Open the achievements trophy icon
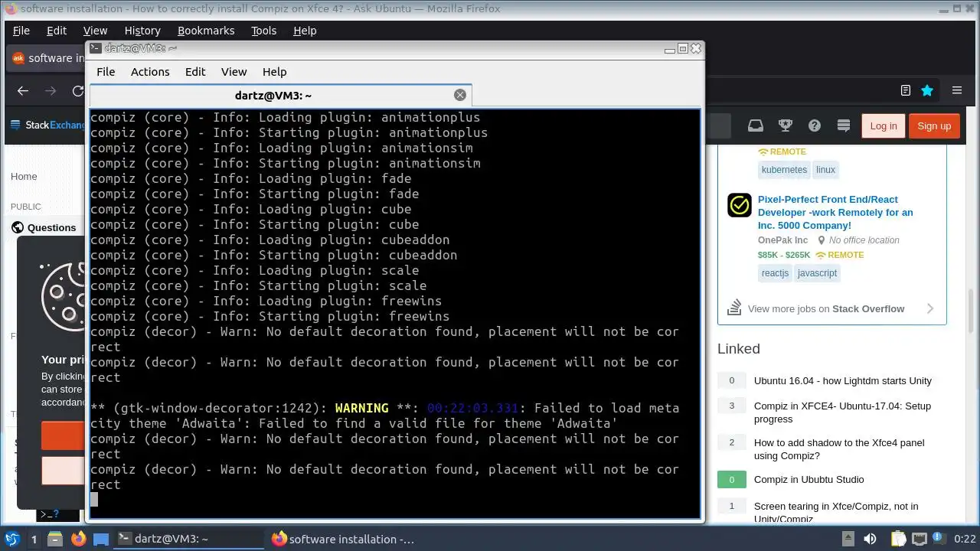Screen dimensions: 980x551 (x=785, y=126)
